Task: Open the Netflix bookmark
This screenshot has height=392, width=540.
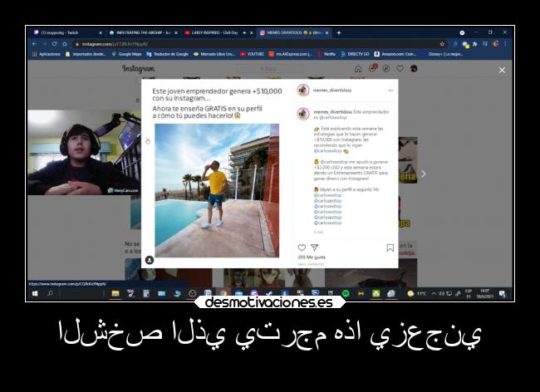Action: 326,54
